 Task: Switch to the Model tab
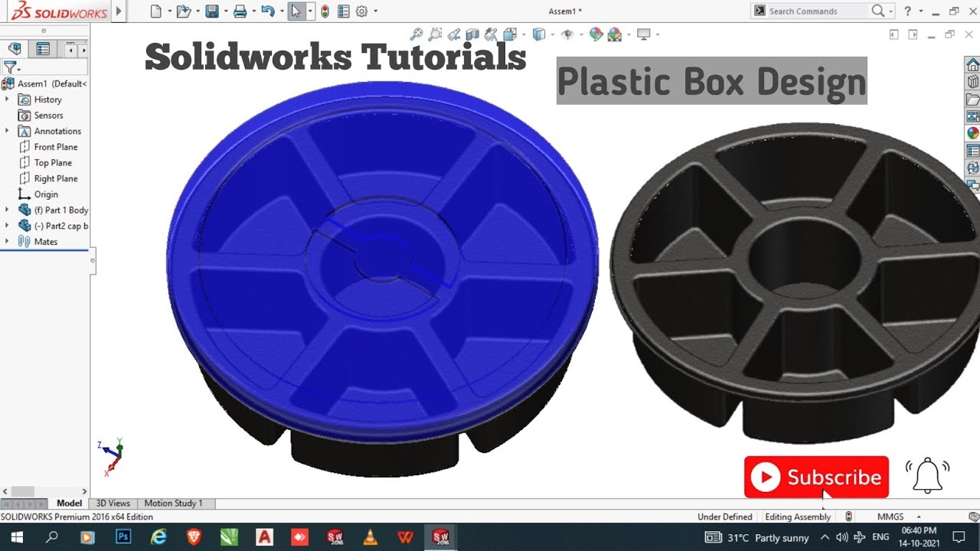coord(69,504)
